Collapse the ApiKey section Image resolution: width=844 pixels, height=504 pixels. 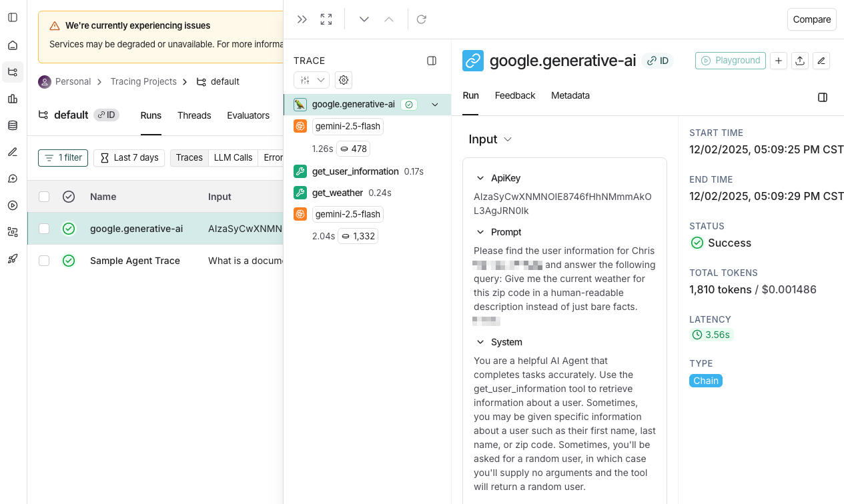tap(480, 179)
